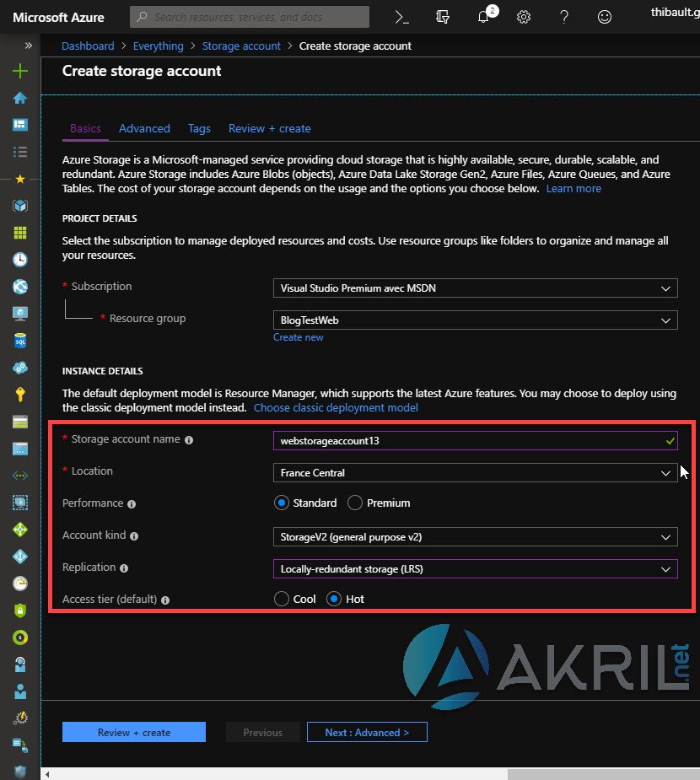
Task: Open Virtual networks icon with green dots
Action: [x=20, y=476]
